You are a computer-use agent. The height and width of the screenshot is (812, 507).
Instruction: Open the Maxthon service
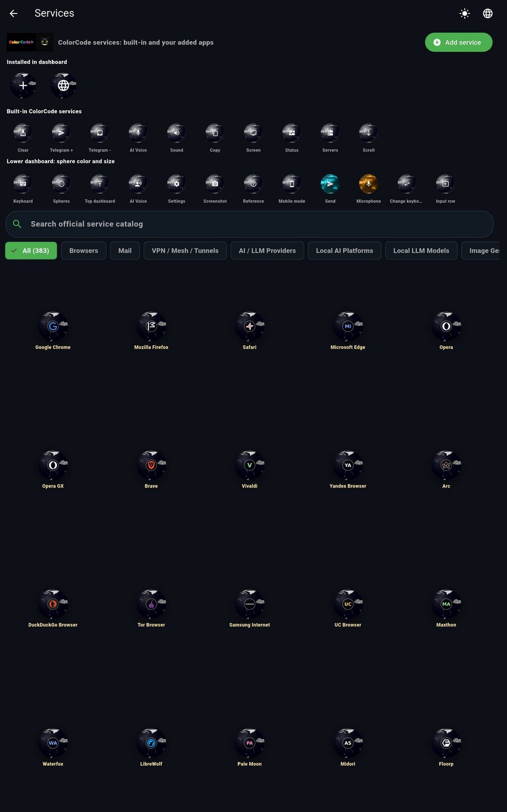(446, 604)
